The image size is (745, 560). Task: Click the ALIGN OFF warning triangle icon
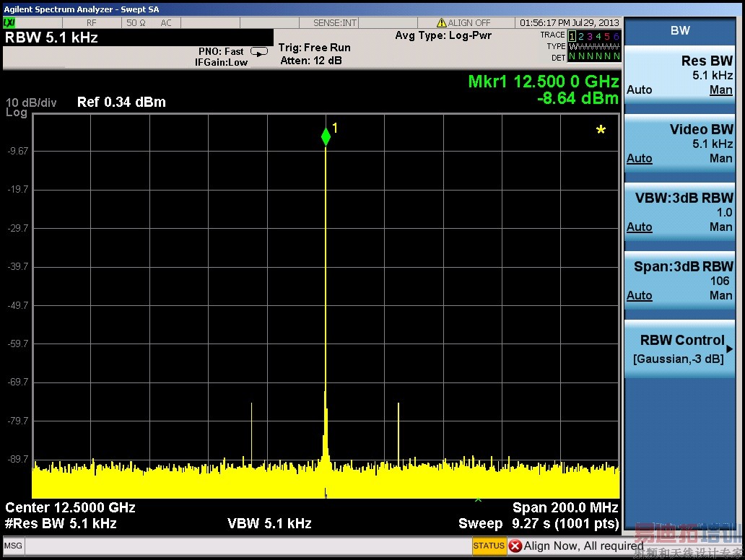442,23
